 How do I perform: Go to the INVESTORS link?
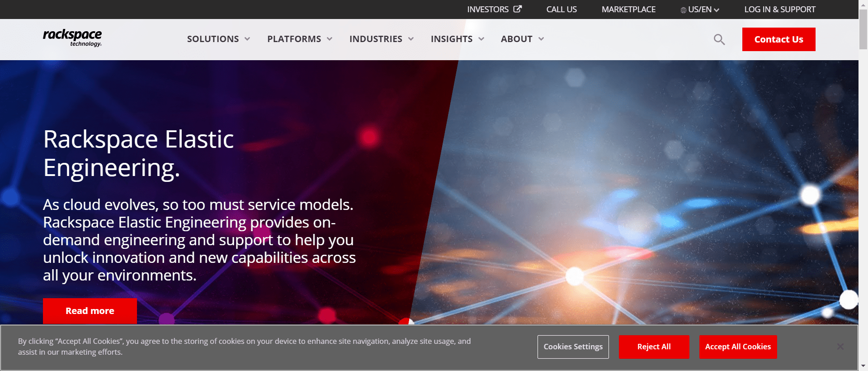coord(488,10)
